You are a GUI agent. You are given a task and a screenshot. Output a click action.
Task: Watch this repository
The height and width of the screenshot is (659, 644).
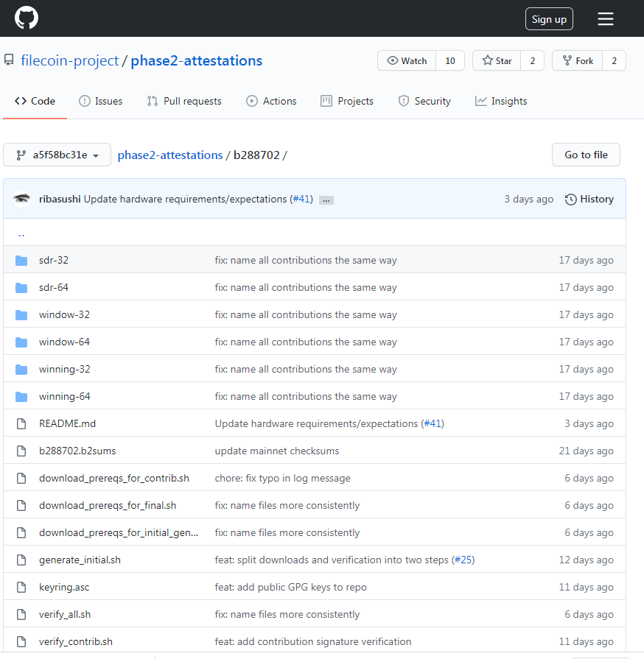407,61
